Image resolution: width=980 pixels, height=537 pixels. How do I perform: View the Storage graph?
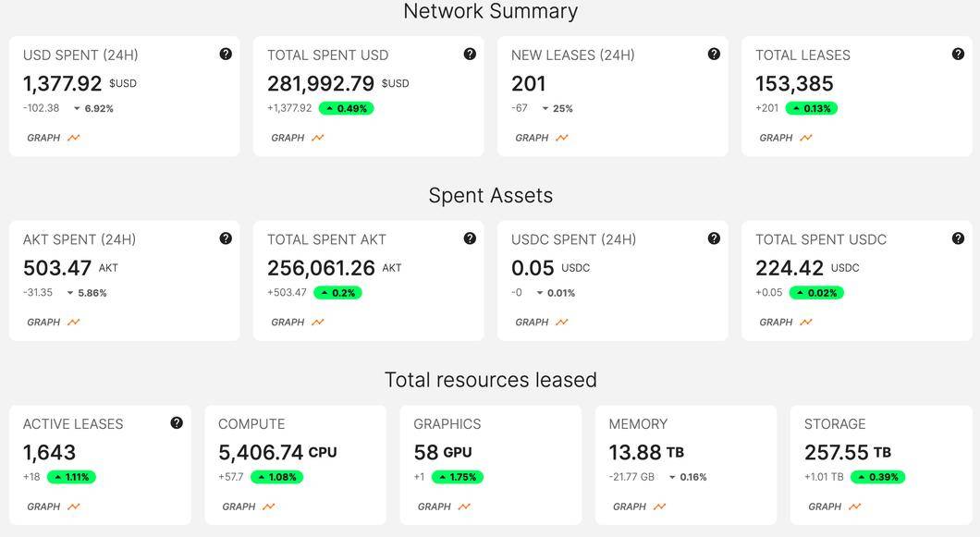coord(834,506)
